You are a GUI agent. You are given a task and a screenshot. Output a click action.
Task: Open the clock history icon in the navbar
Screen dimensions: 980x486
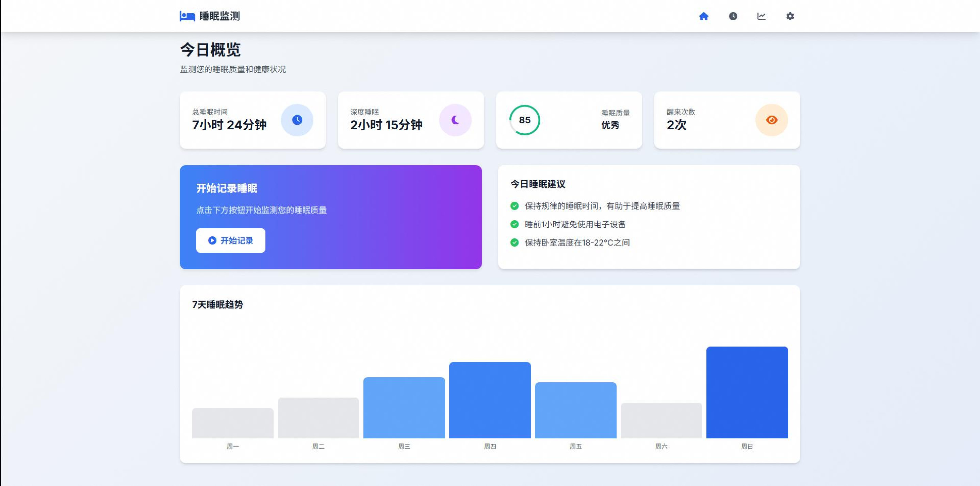[x=733, y=16]
